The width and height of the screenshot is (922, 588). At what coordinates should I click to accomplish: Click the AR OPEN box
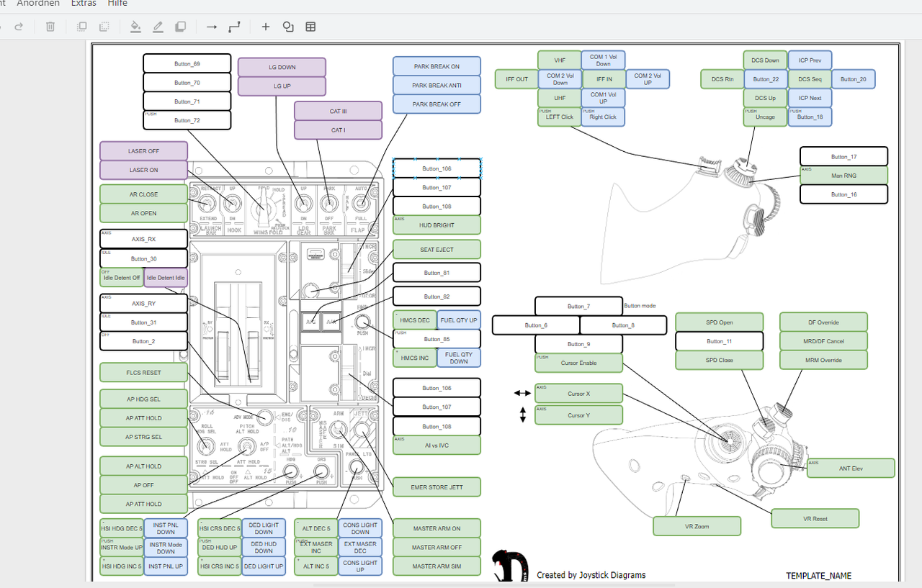(x=143, y=213)
